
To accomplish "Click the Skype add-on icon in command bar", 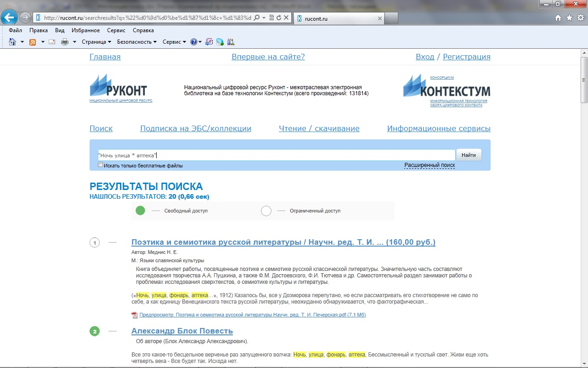I will click(x=220, y=42).
